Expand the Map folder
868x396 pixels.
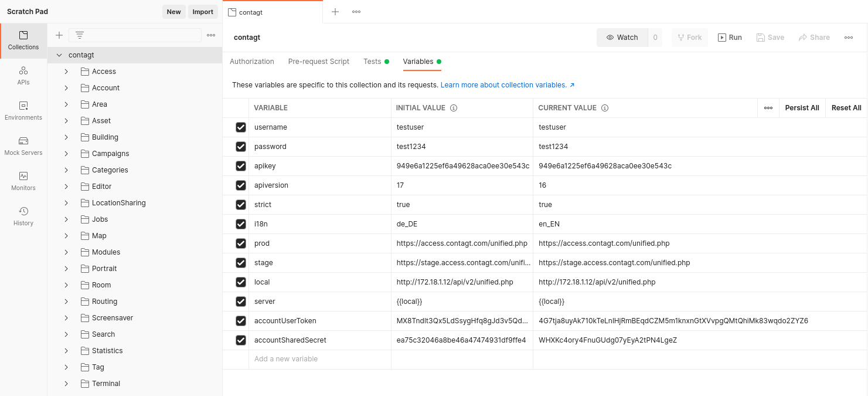pyautogui.click(x=66, y=236)
